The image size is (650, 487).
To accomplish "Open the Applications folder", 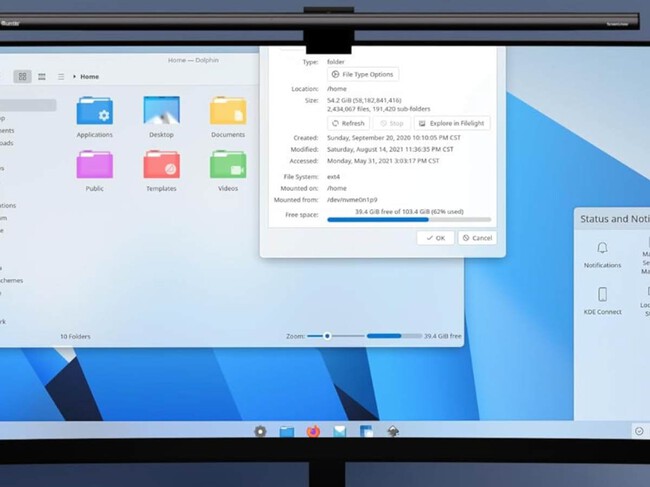I will (x=94, y=111).
